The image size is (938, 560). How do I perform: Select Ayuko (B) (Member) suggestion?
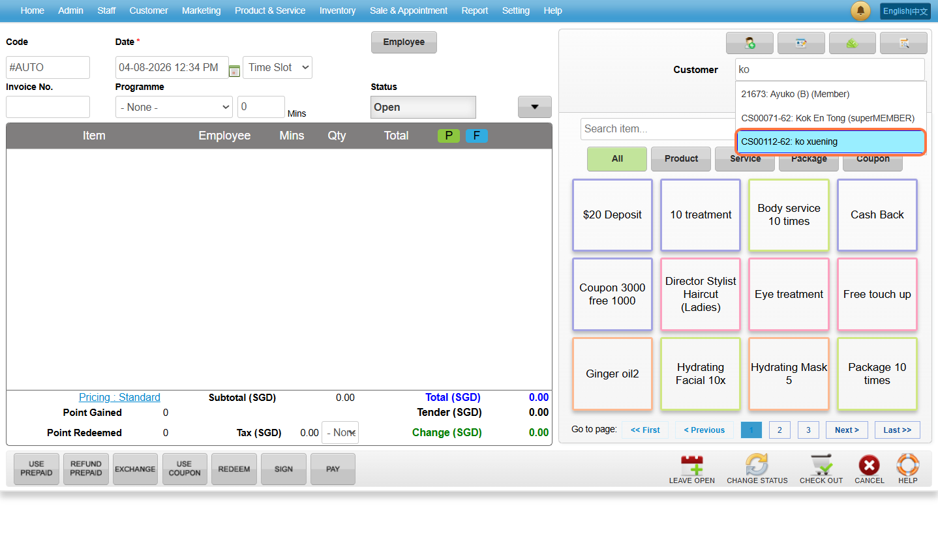830,94
